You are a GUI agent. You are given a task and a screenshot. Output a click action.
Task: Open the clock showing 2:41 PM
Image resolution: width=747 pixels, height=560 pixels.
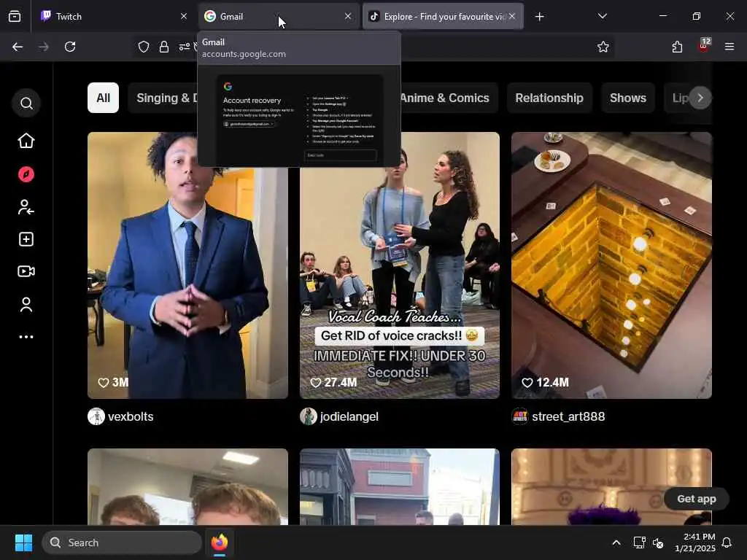pos(695,542)
